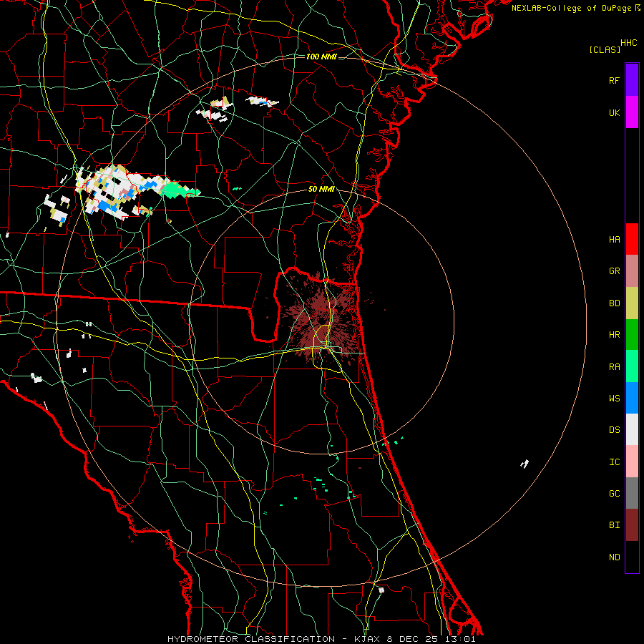Select the IC light pink legend swatch
Viewport: 644px width, 644px height.
tap(632, 462)
